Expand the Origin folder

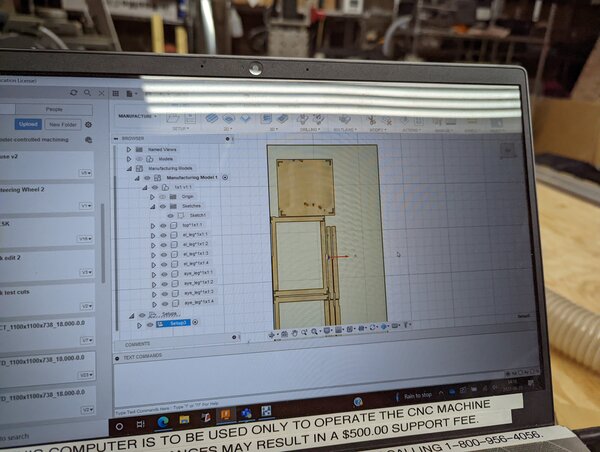152,197
